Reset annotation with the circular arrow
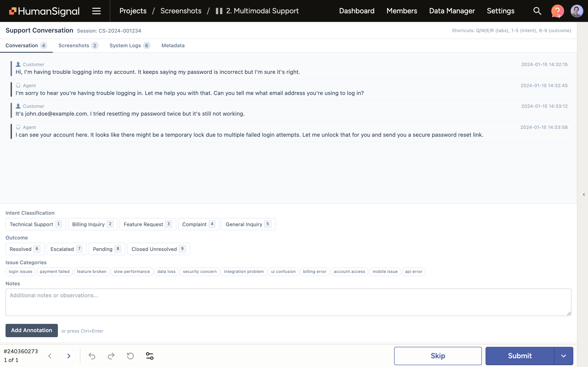Image resolution: width=588 pixels, height=367 pixels. [x=130, y=356]
